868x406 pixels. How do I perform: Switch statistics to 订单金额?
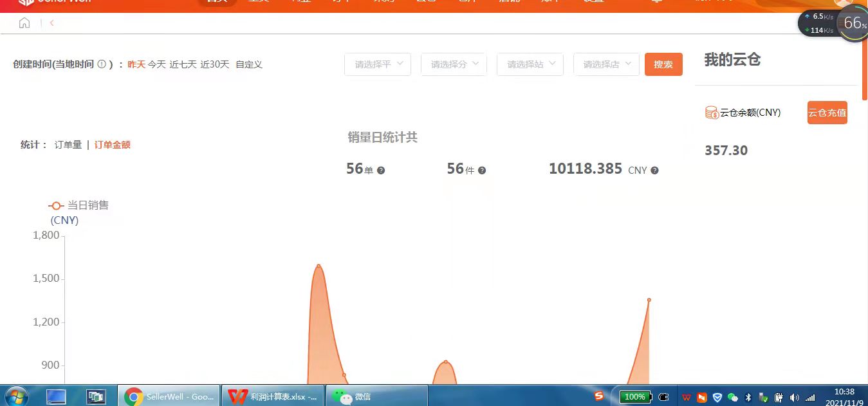(113, 145)
